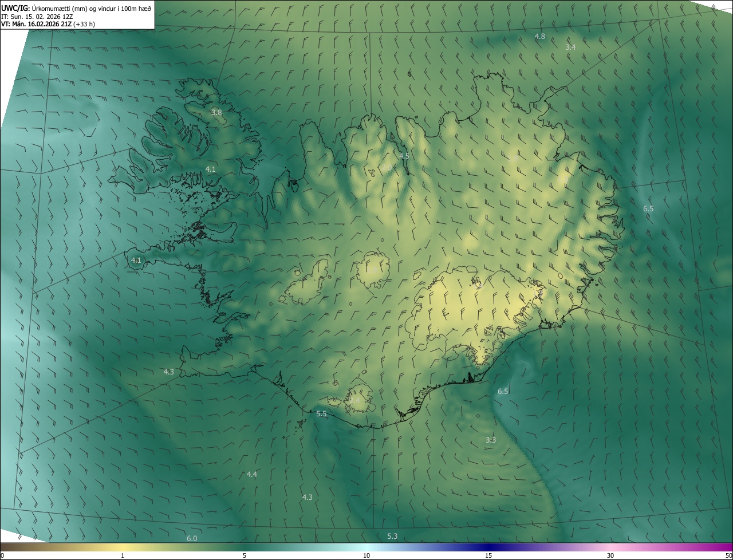The height and width of the screenshot is (560, 733).
Task: Click the color scale tick label "0"
Action: 2,556
